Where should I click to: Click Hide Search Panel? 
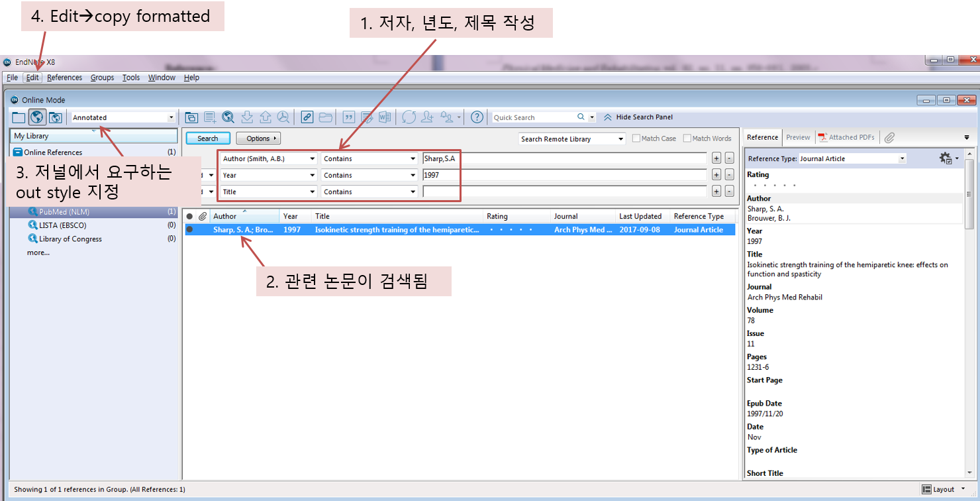(638, 117)
